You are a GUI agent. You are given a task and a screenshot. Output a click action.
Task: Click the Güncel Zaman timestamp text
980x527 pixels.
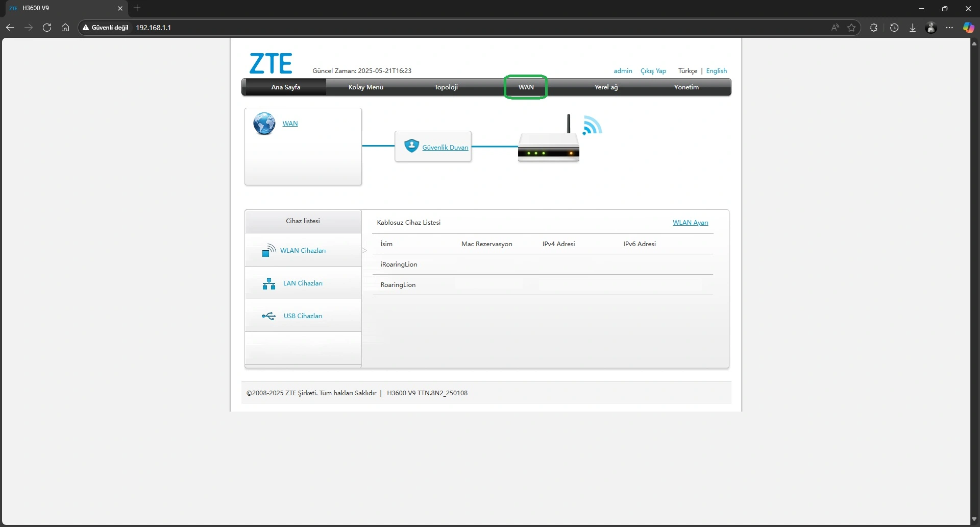[x=362, y=71]
